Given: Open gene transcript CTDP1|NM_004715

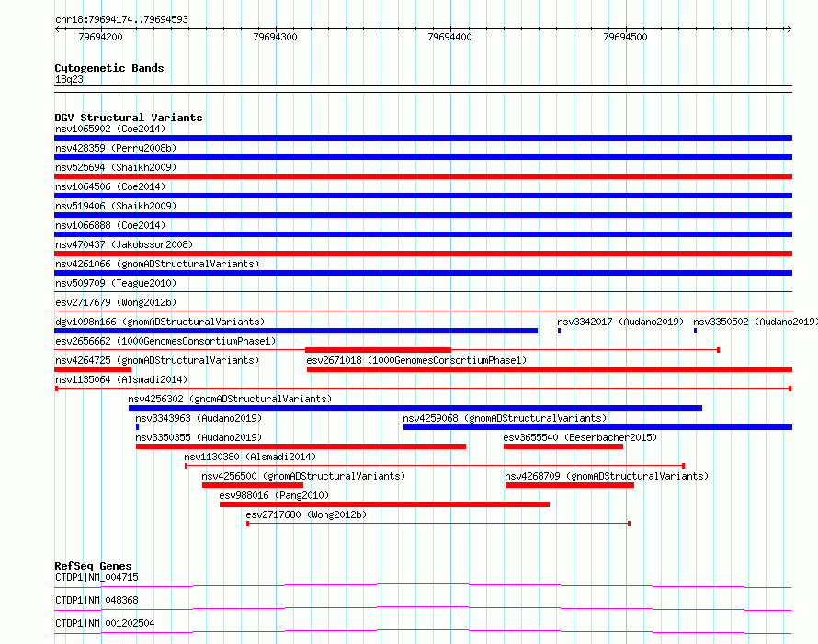Looking at the screenshot, I should click(97, 577).
